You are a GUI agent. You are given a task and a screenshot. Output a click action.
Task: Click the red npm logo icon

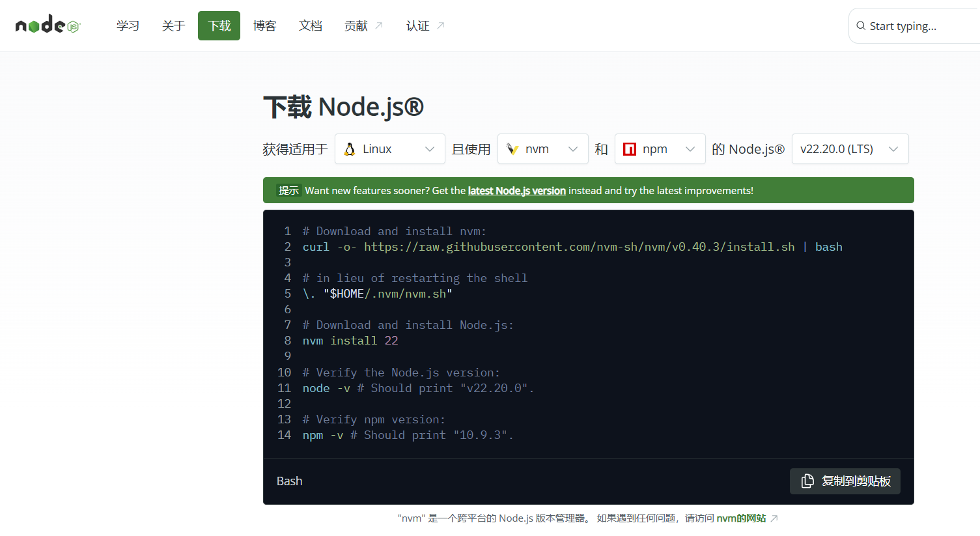click(630, 149)
